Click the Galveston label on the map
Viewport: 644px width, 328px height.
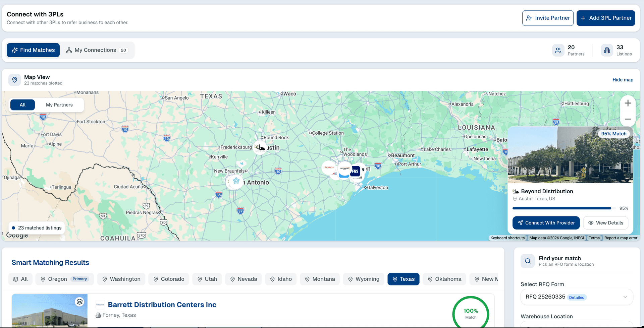[x=377, y=188]
